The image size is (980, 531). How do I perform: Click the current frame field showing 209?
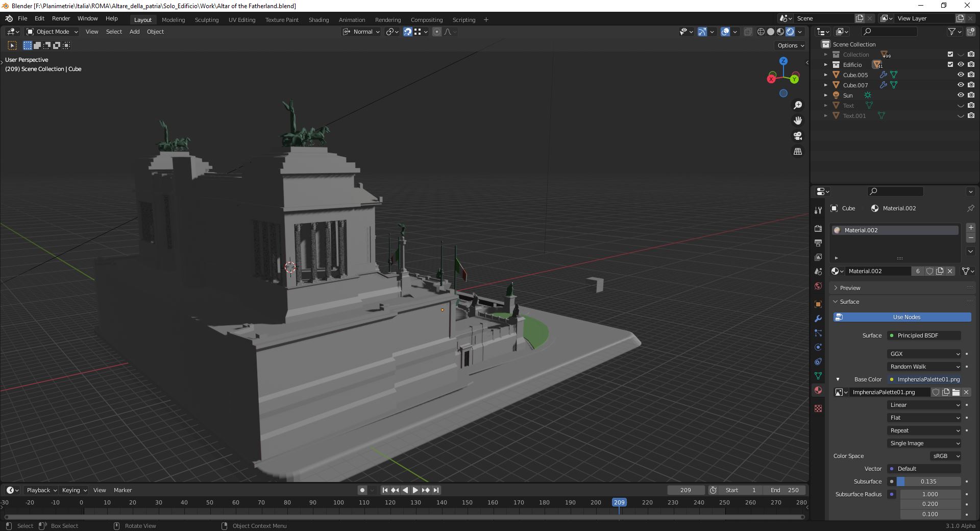[685, 490]
